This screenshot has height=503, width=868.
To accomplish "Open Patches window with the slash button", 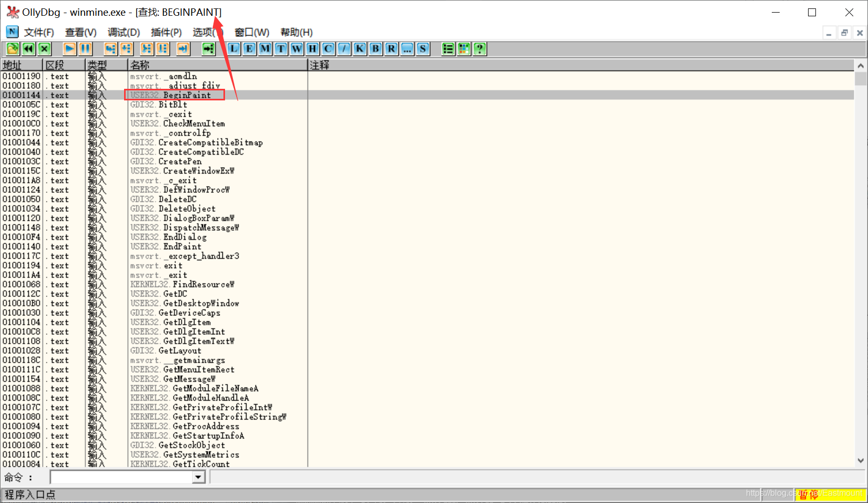I will (x=344, y=49).
